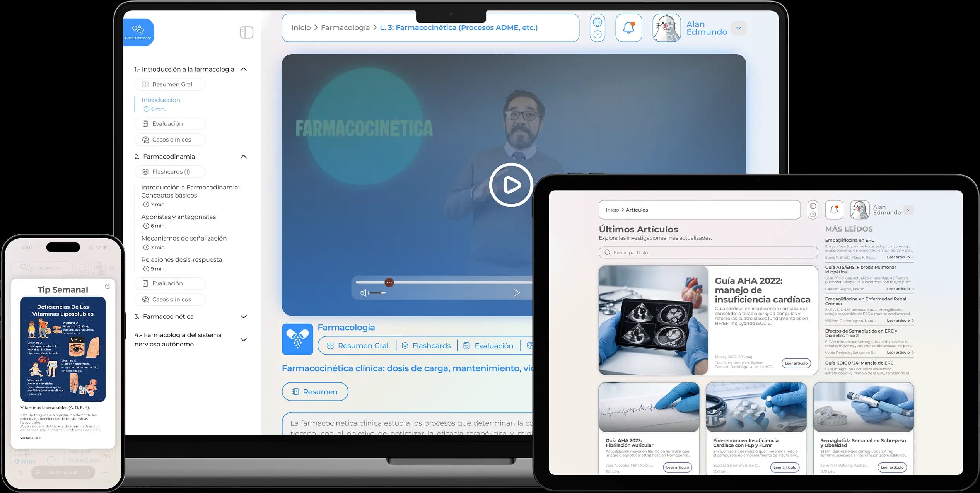Click Inicio in the laptop breadcrumb
Screen dimensions: 980x493
[x=301, y=28]
